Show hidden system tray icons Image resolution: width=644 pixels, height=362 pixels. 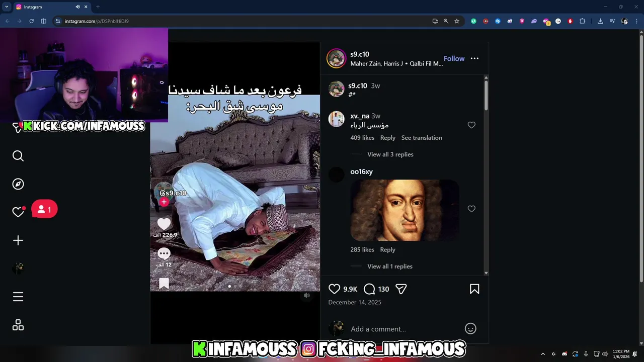tap(543, 354)
